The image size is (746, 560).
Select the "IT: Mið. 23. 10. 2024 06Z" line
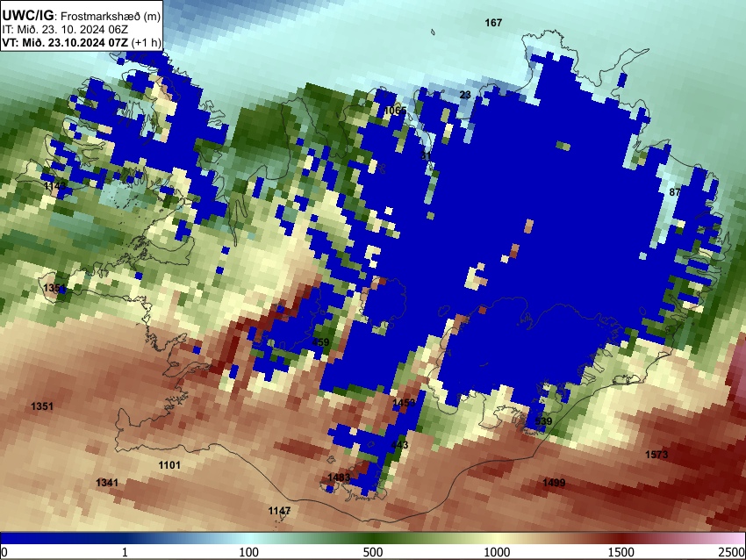point(65,30)
